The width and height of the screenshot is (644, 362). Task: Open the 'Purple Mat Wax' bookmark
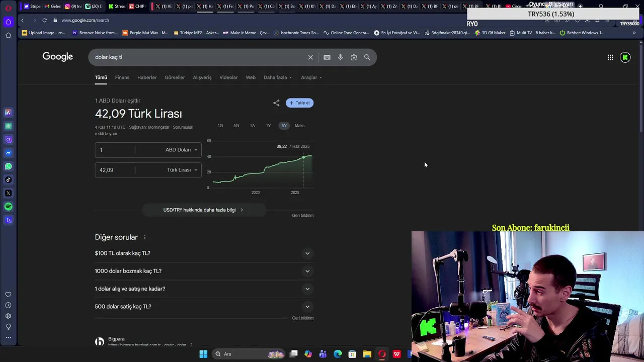[x=145, y=33]
